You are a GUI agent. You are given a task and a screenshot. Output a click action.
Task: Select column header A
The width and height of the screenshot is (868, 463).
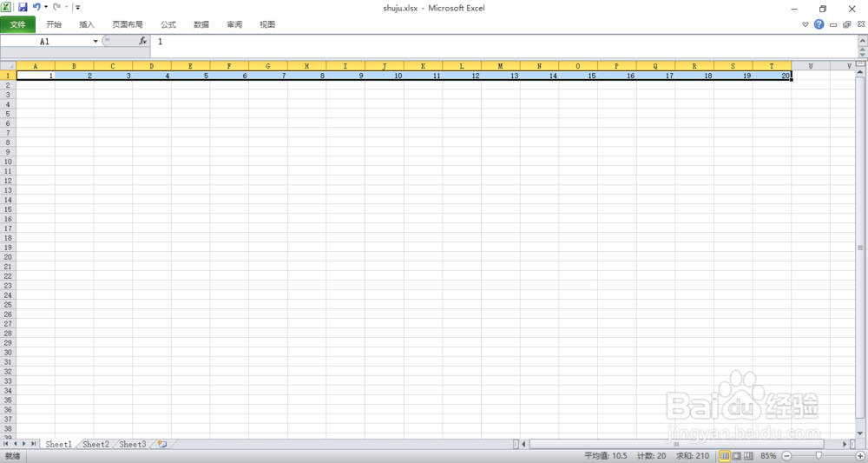tap(36, 66)
